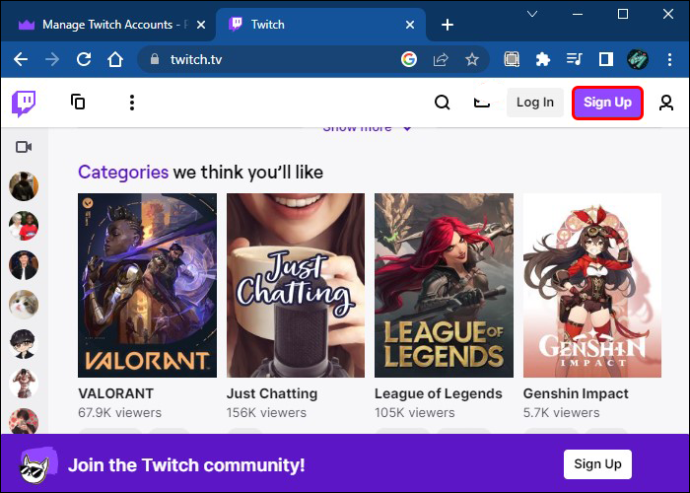The width and height of the screenshot is (690, 493).
Task: Close the Twitch browser tab
Action: [410, 25]
